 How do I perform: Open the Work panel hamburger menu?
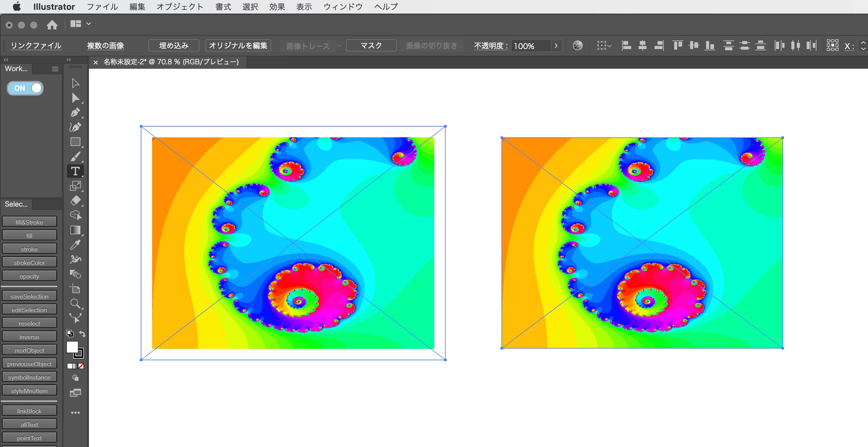55,69
